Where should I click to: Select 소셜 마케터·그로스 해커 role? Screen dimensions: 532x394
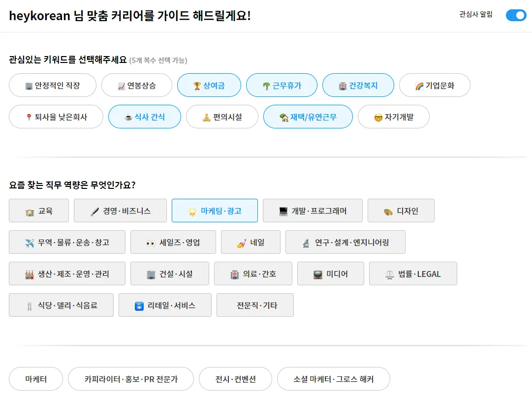pyautogui.click(x=333, y=379)
